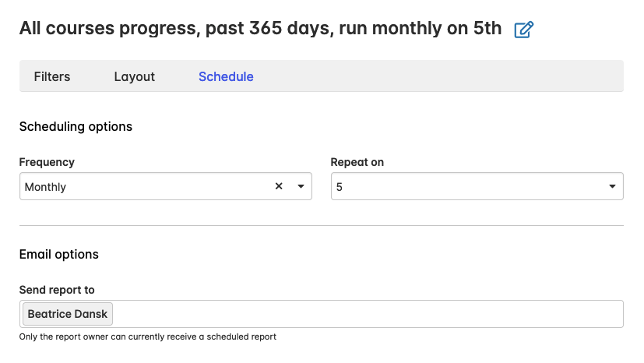Expand the Frequency dropdown arrow
Viewport: 644px width, 363px height.
(x=301, y=187)
